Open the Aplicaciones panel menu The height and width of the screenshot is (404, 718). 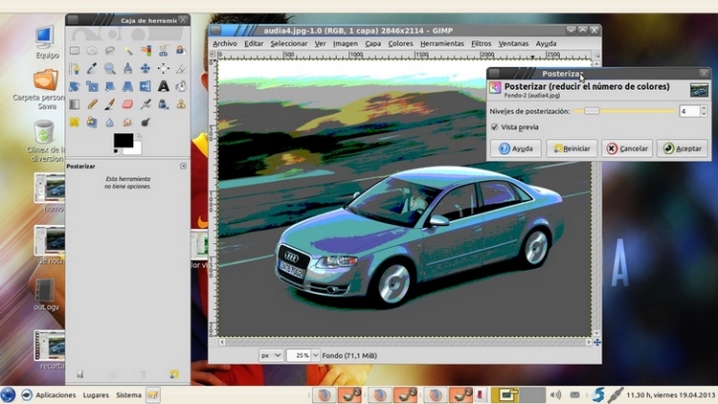[x=56, y=395]
